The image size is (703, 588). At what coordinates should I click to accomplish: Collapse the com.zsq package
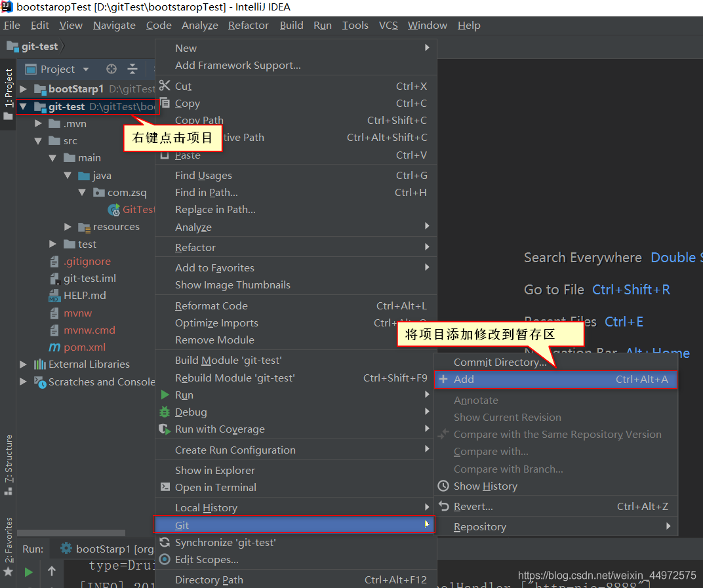82,192
